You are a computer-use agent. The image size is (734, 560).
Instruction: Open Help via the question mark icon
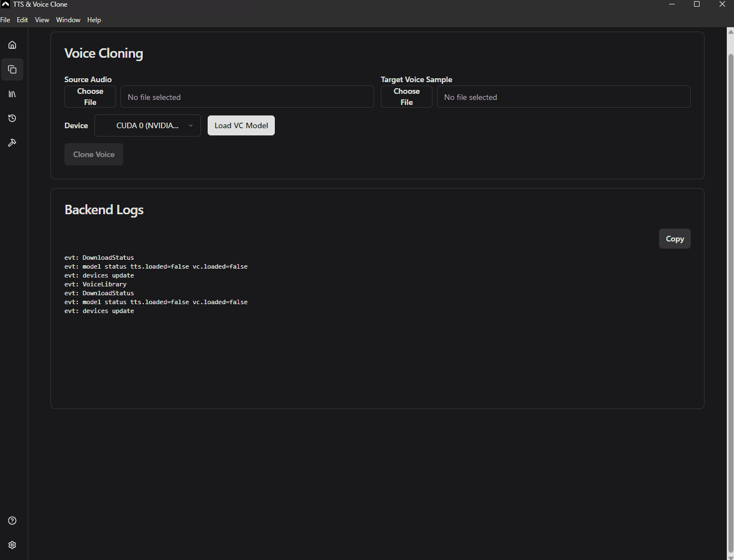click(12, 520)
